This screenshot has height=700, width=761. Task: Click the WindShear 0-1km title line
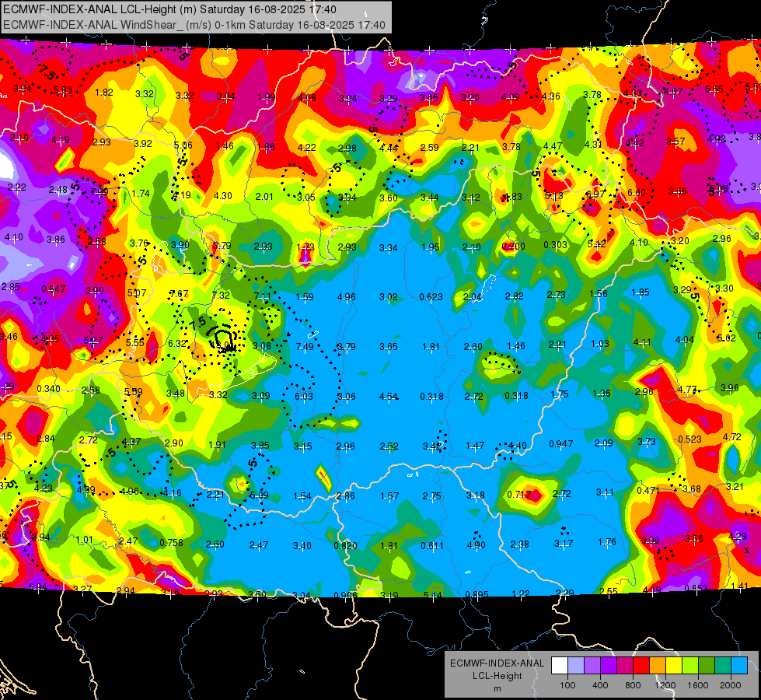tap(194, 25)
